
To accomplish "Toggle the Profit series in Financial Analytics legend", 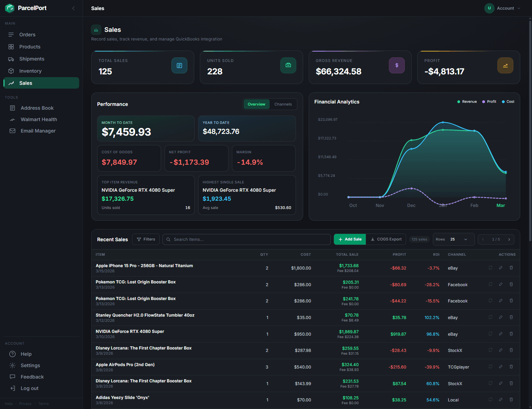I will [x=489, y=101].
